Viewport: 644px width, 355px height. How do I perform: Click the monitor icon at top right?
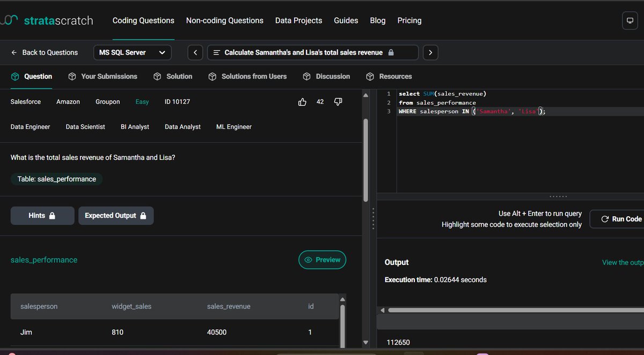click(x=630, y=21)
